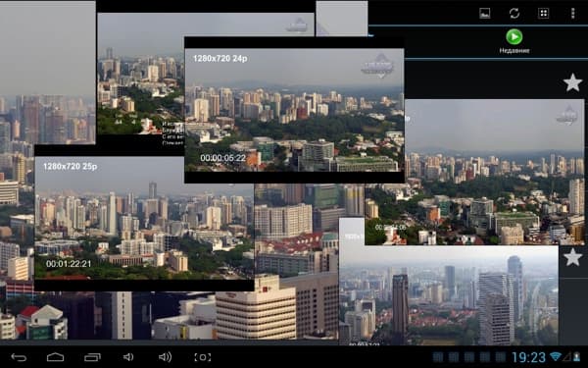Viewport: 588px width, 368px height.
Task: Tap the volume up speaker icon
Action: (165, 357)
